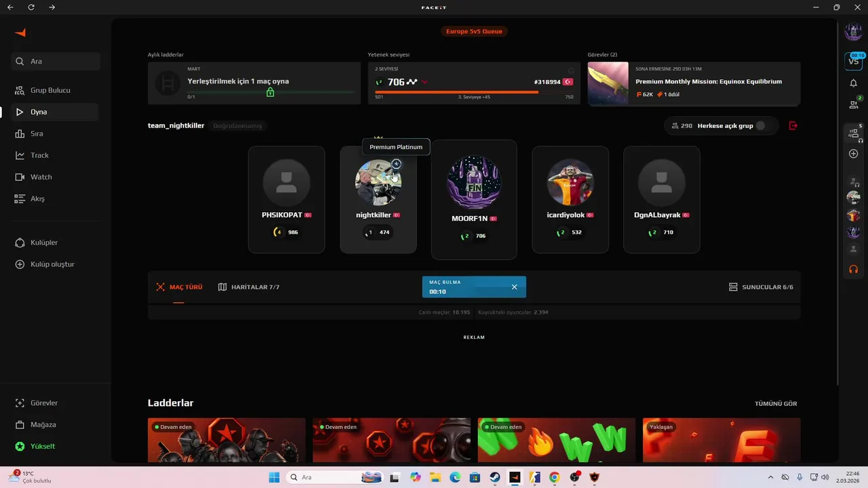Go forward with the forward arrow
Viewport: 868px width, 488px height.
tap(52, 7)
